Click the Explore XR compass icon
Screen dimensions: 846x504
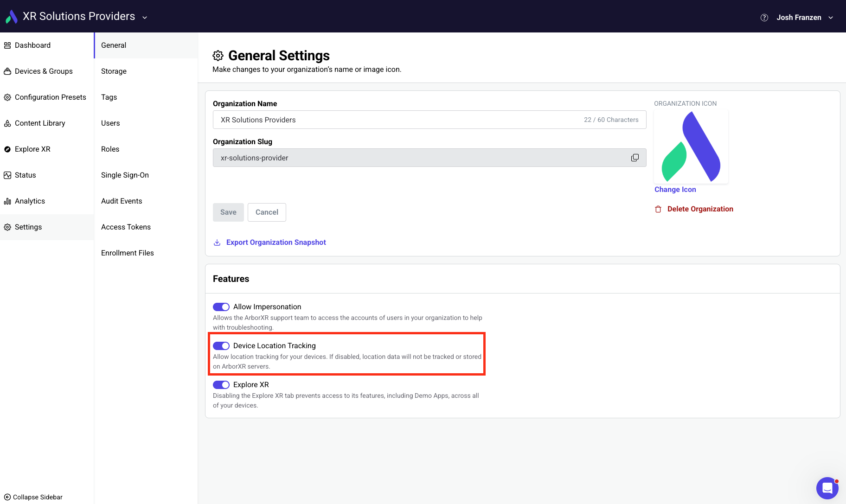7,149
